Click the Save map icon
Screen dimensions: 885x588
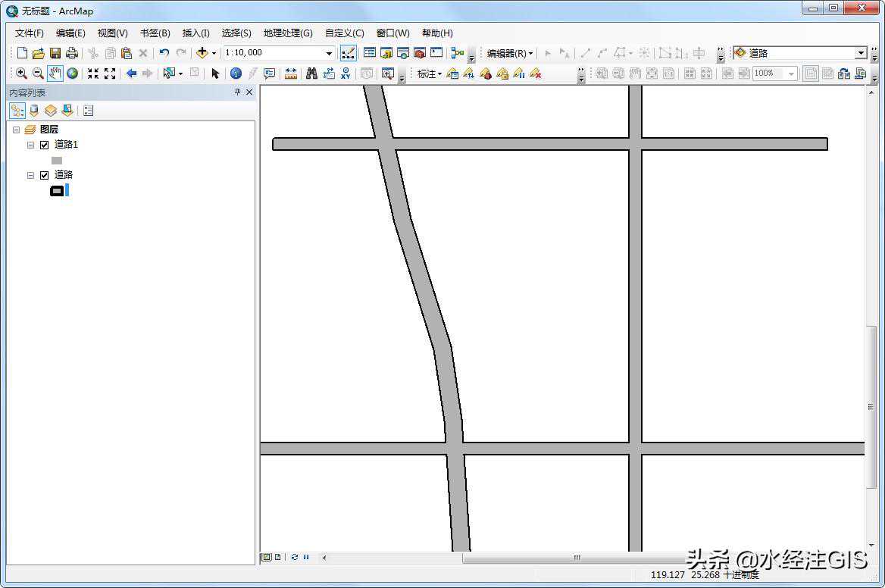55,53
